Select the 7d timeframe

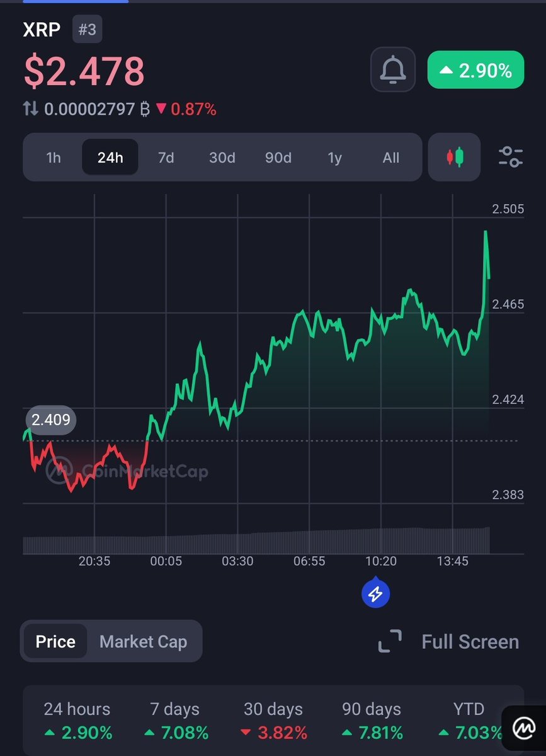pyautogui.click(x=166, y=157)
